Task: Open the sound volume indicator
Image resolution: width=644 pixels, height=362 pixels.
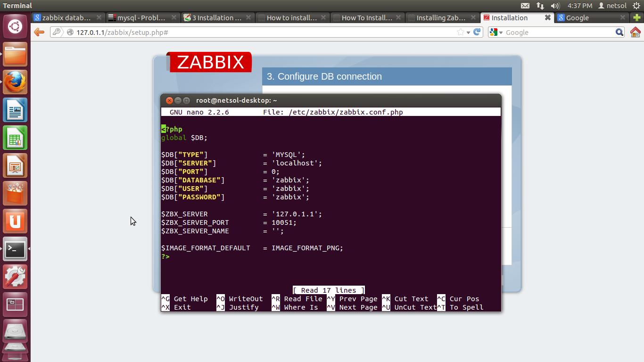Action: tap(555, 6)
